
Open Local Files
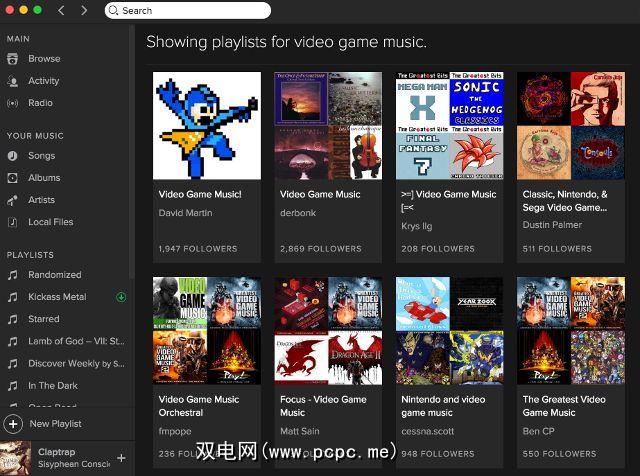(x=51, y=222)
